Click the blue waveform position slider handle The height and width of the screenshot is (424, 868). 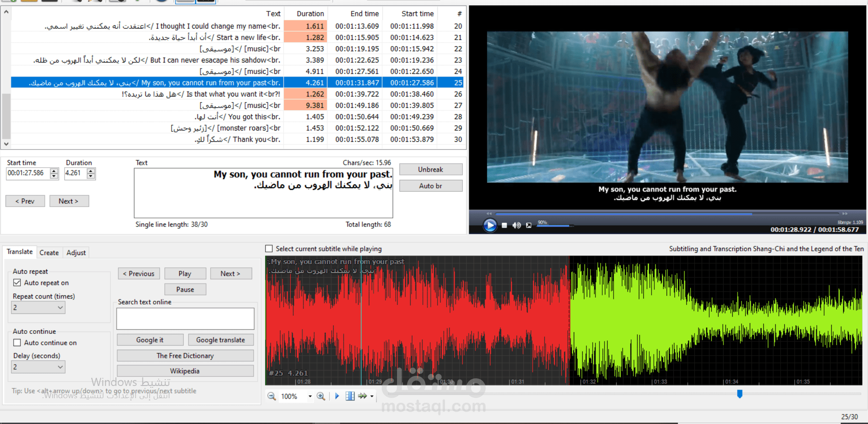tap(740, 394)
